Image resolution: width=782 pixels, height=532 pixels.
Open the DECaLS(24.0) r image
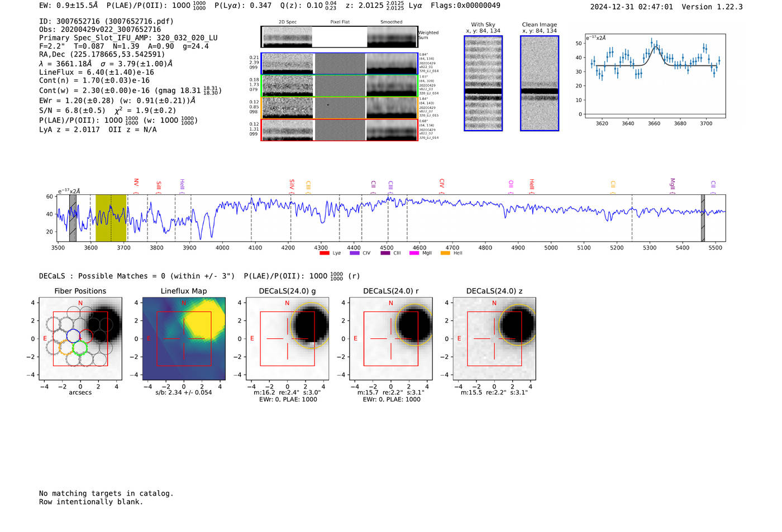390,339
